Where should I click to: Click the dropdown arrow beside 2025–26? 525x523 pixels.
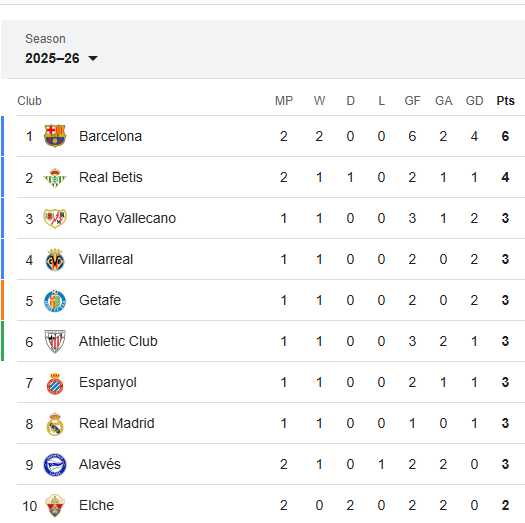(93, 59)
